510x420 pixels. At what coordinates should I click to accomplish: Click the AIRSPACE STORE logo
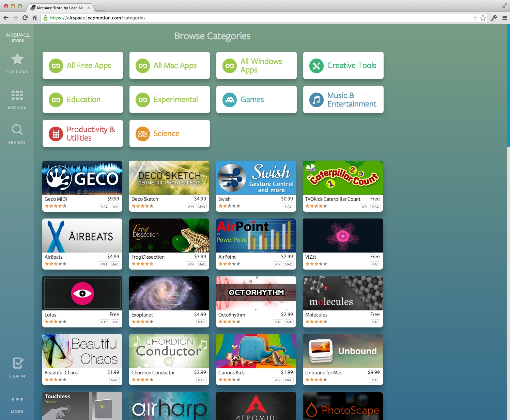18,37
